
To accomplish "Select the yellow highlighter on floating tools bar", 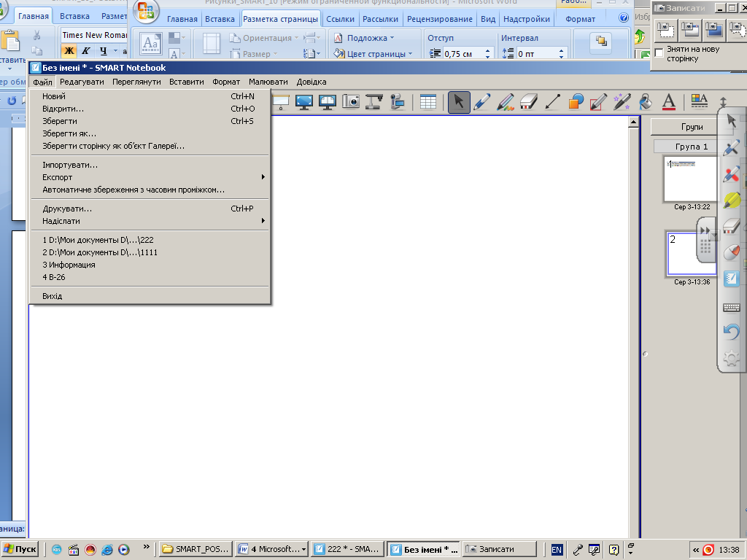I will tap(731, 200).
